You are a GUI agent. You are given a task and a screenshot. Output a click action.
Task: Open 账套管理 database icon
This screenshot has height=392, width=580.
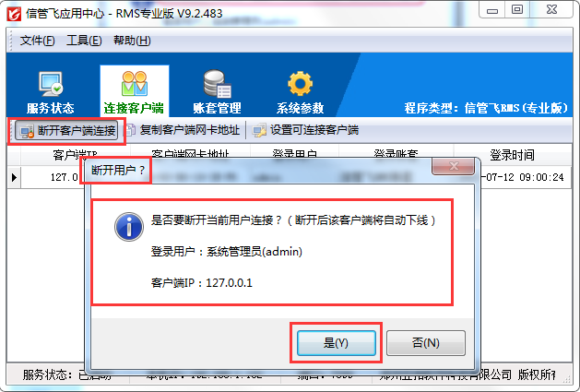[217, 84]
